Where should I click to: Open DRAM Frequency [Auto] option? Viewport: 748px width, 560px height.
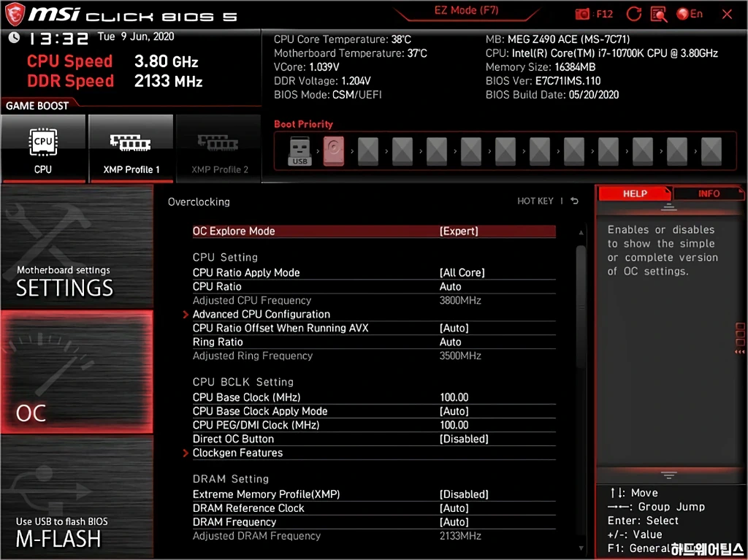click(374, 522)
